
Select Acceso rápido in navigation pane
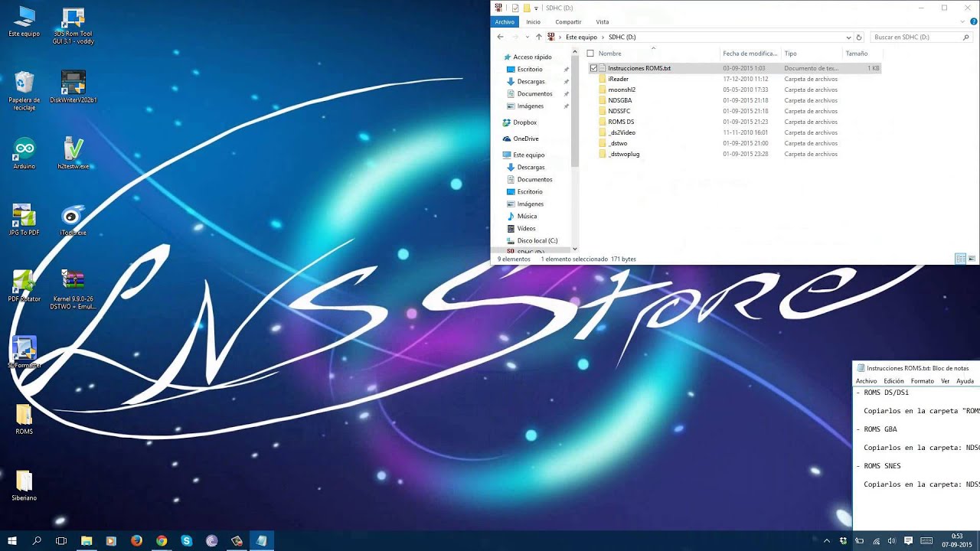pyautogui.click(x=532, y=57)
